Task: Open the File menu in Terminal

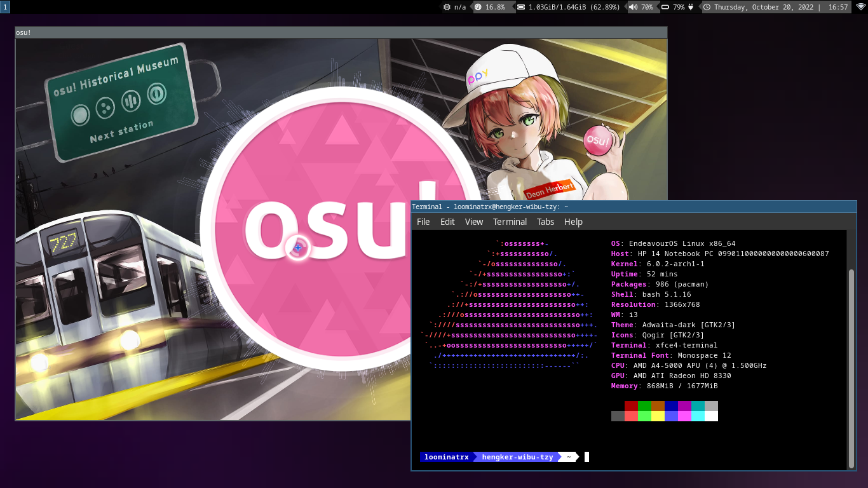Action: [423, 222]
